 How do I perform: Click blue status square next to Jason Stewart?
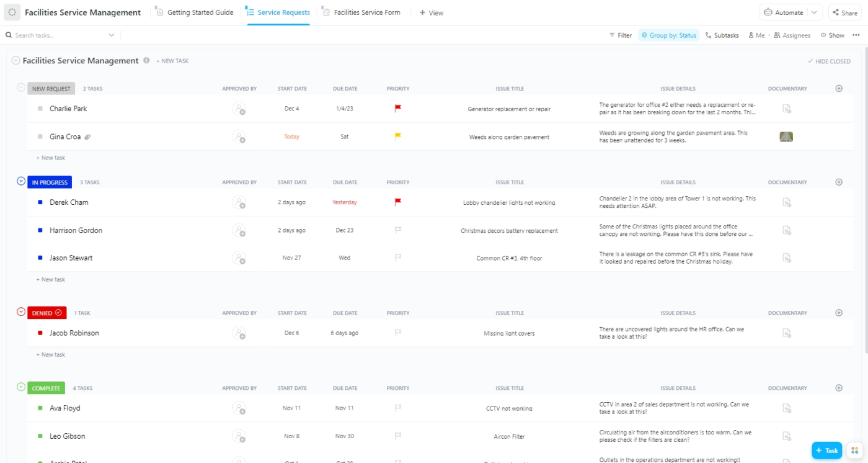[40, 258]
